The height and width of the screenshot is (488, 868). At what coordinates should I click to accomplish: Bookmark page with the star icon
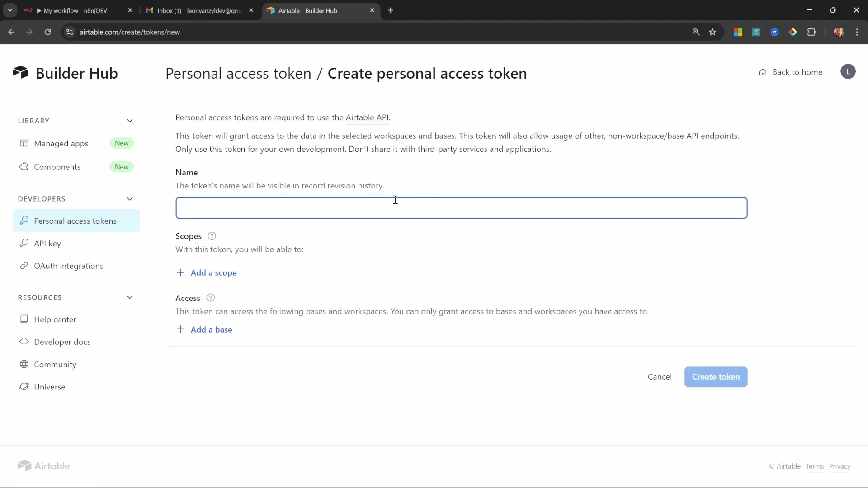click(712, 32)
